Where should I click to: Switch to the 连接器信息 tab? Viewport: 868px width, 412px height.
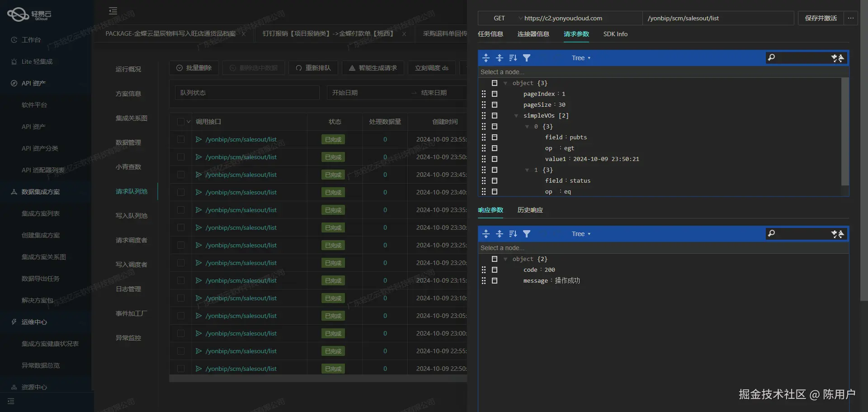[533, 34]
